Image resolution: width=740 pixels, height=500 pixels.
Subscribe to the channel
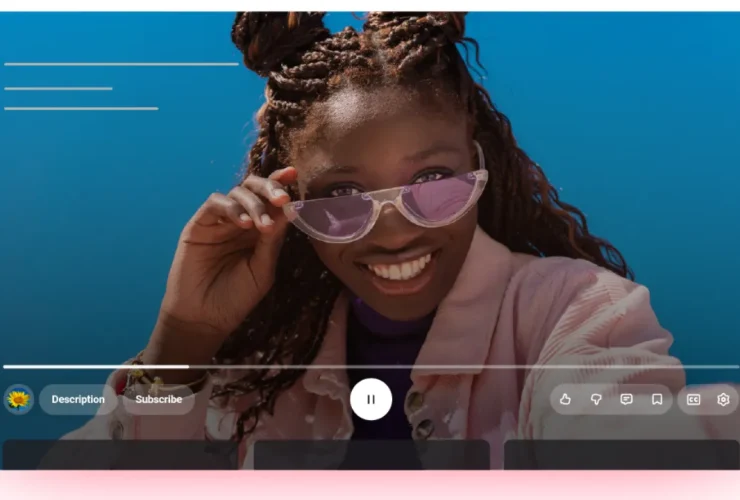[x=159, y=399]
